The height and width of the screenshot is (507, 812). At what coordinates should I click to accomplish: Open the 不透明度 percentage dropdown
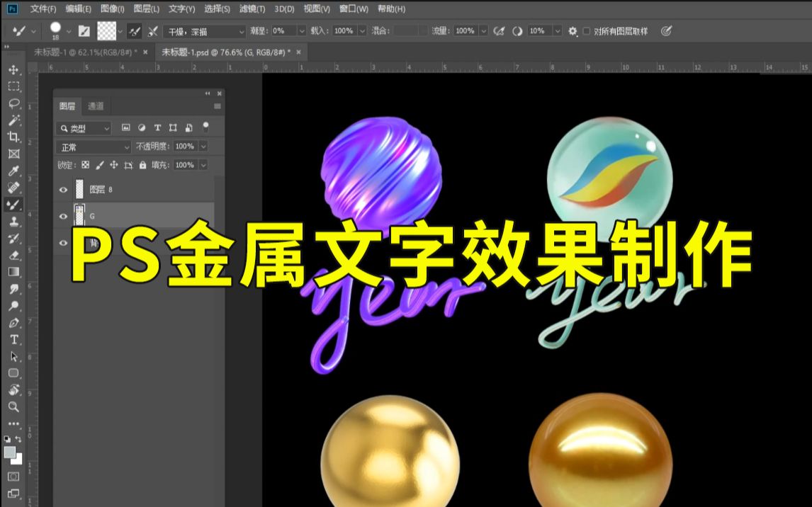203,146
